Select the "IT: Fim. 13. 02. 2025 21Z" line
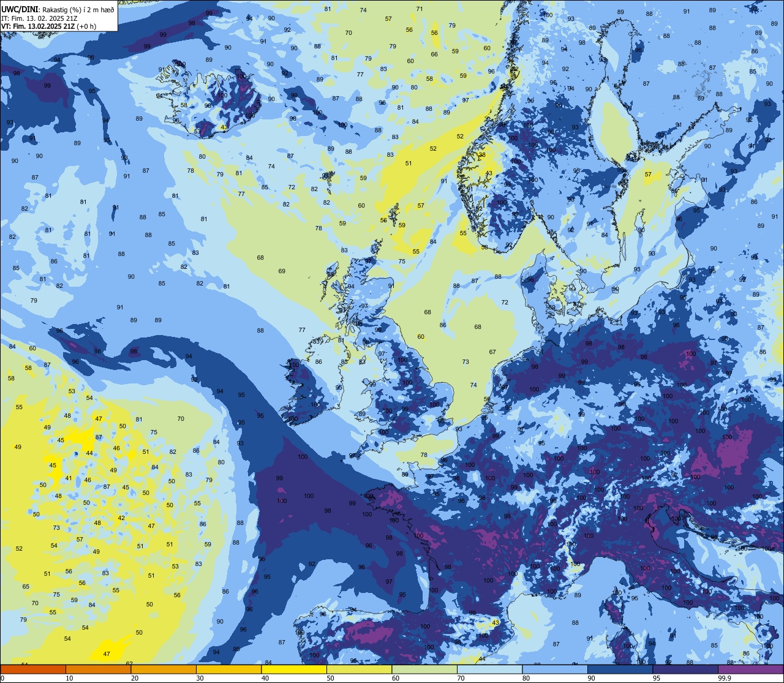 (39, 18)
